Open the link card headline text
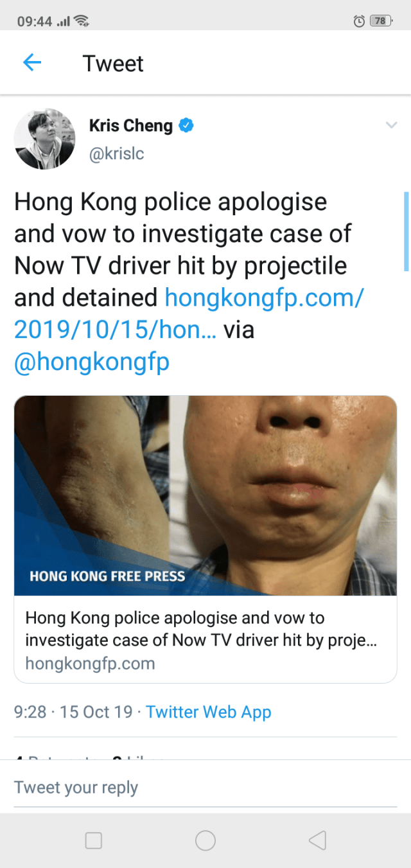 [x=201, y=629]
